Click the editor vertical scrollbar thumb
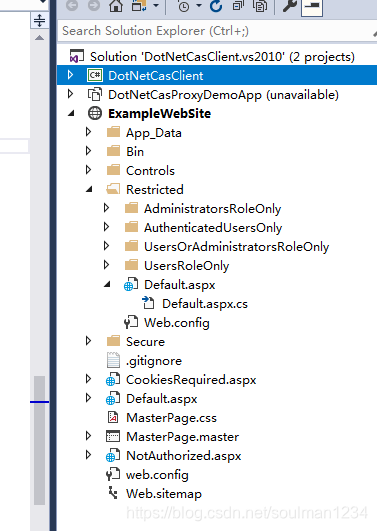This screenshot has height=531, width=377. point(40,440)
